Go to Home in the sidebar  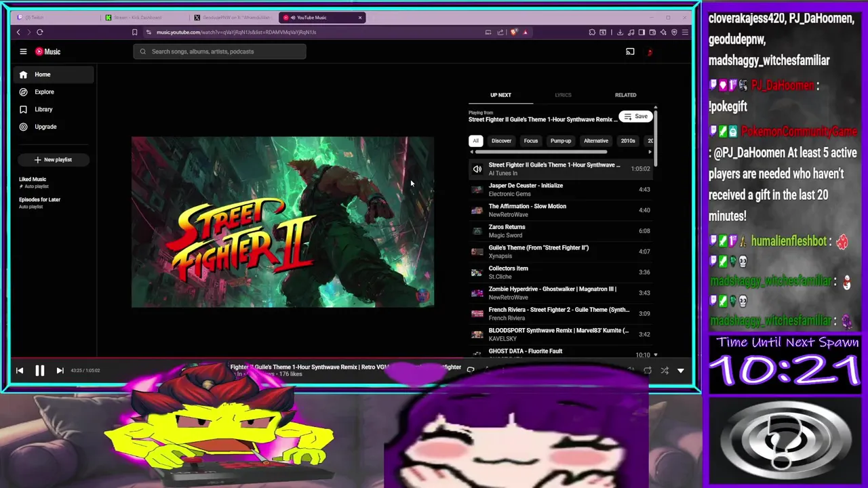(54, 75)
